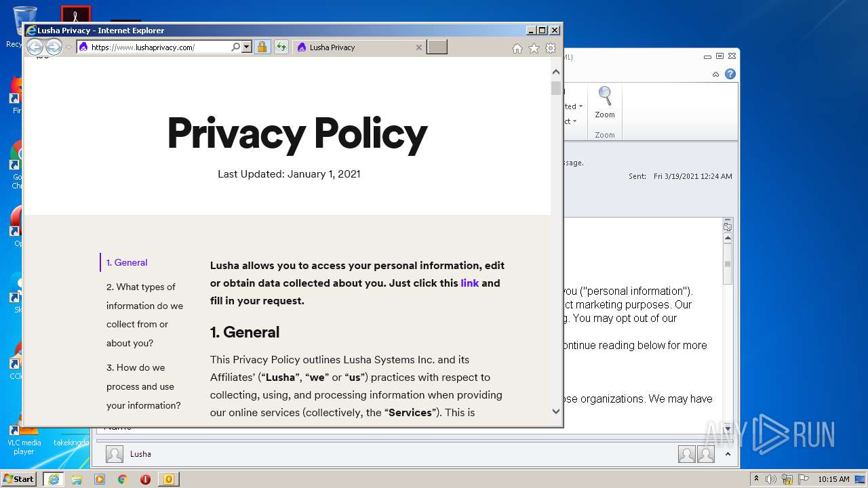Click the "1. General" section heading in content
868x488 pixels.
click(x=245, y=332)
